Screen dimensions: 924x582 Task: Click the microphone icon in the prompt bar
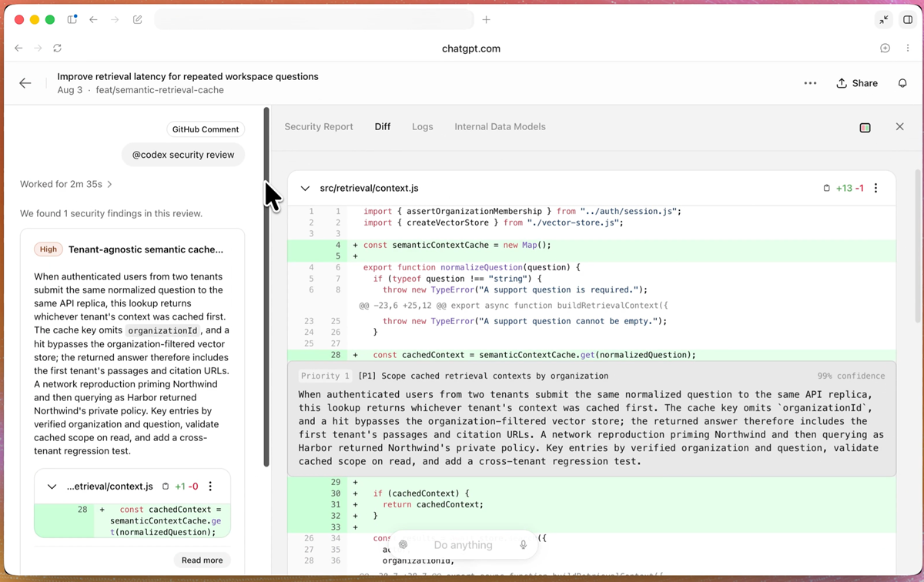click(x=523, y=545)
